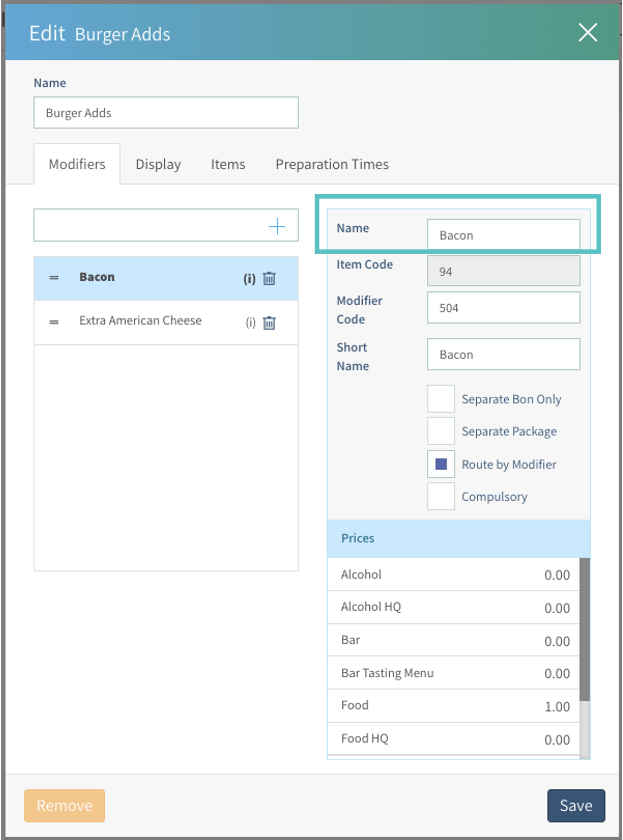Select the Food price value 1.00
The image size is (623, 840).
(x=557, y=706)
